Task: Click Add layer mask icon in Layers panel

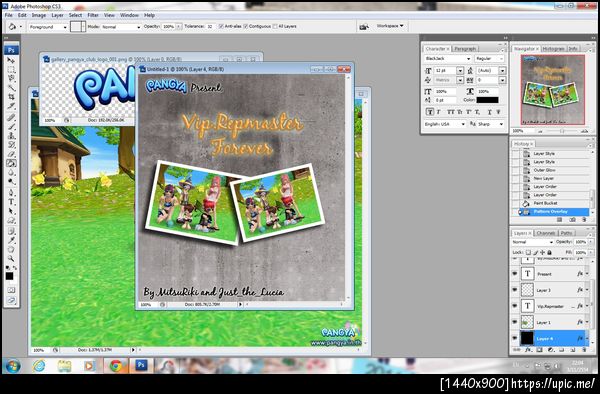Action: (539, 350)
